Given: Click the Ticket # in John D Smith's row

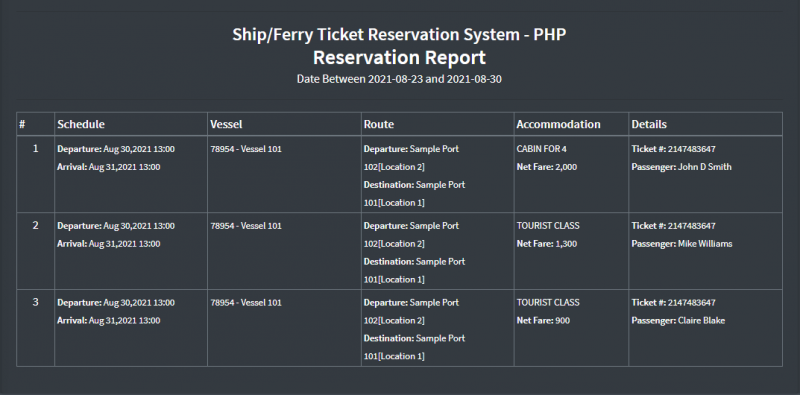Looking at the screenshot, I should tap(673, 149).
